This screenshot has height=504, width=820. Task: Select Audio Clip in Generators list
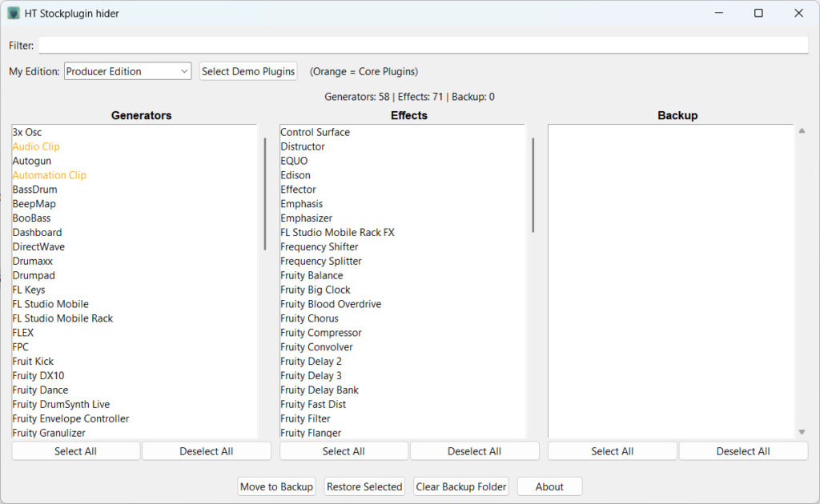pyautogui.click(x=36, y=146)
